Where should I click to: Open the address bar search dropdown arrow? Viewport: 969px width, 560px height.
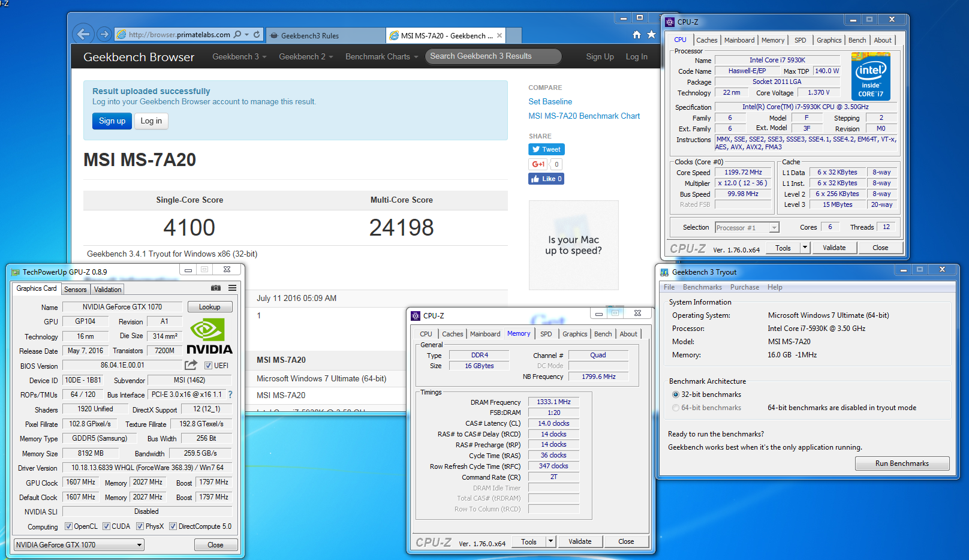pos(246,35)
